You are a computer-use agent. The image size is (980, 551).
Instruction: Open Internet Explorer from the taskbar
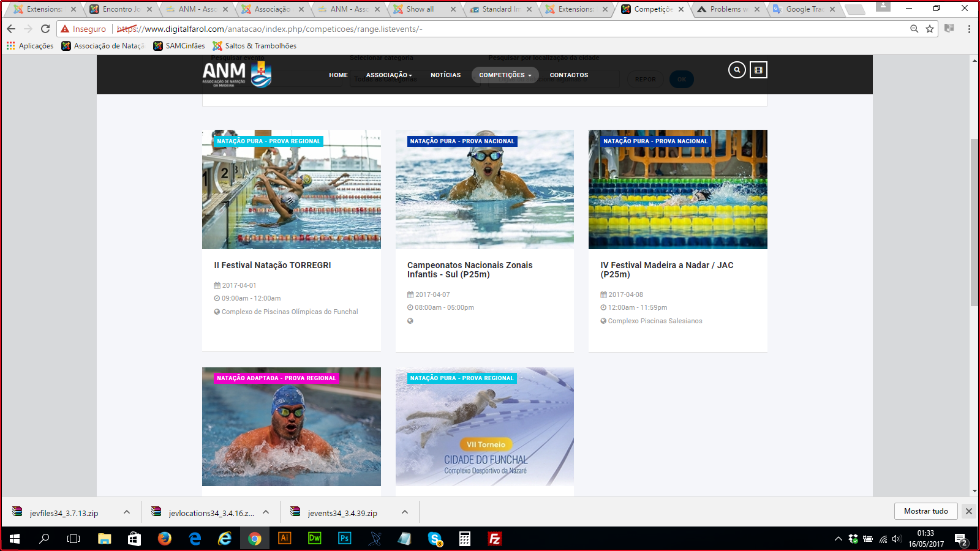tap(225, 539)
